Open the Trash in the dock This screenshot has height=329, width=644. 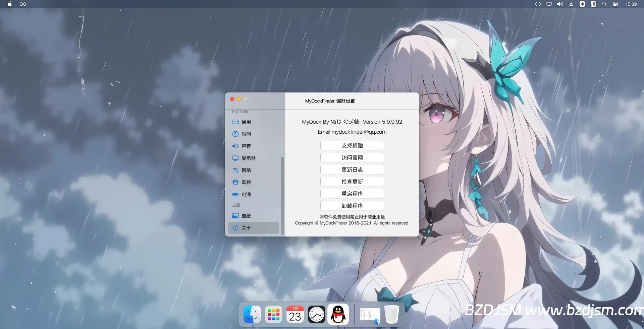[391, 314]
